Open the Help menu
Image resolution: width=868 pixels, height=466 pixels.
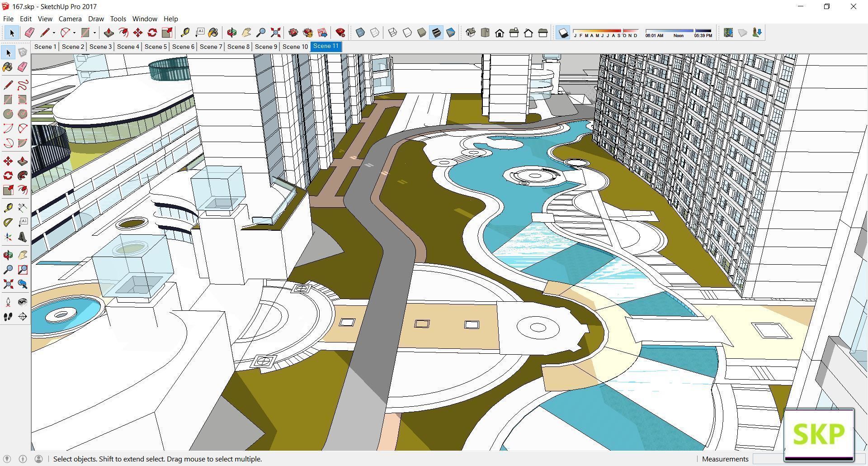tap(170, 19)
